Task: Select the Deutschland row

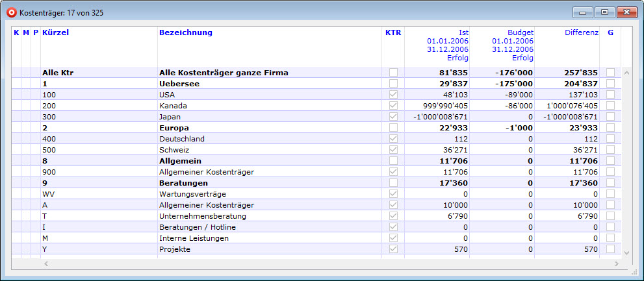Action: click(182, 138)
